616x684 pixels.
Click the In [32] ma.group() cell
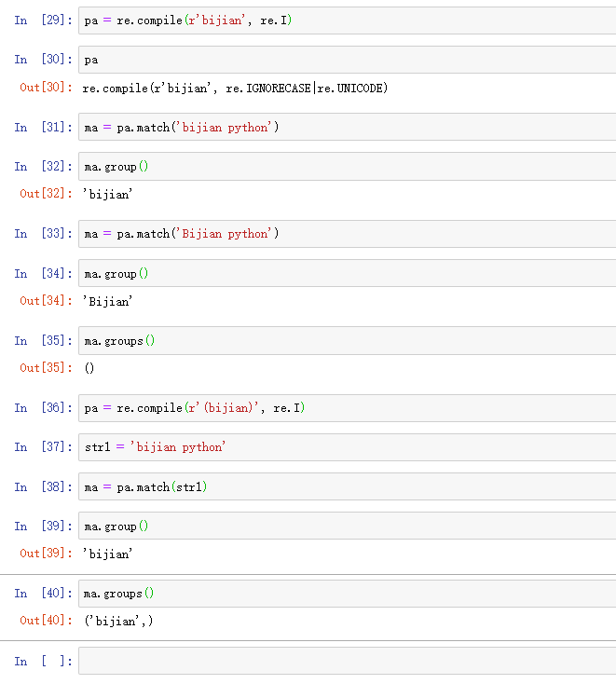(x=345, y=167)
